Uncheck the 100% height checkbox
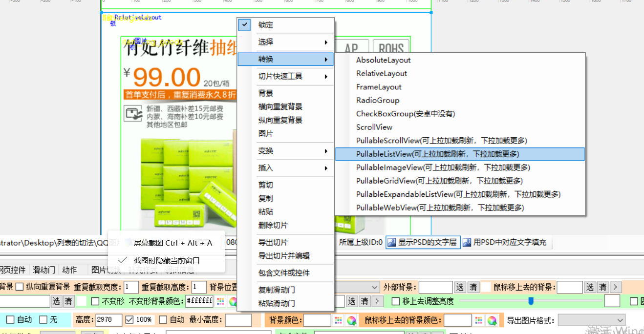Image resolution: width=644 pixels, height=334 pixels. pyautogui.click(x=129, y=320)
